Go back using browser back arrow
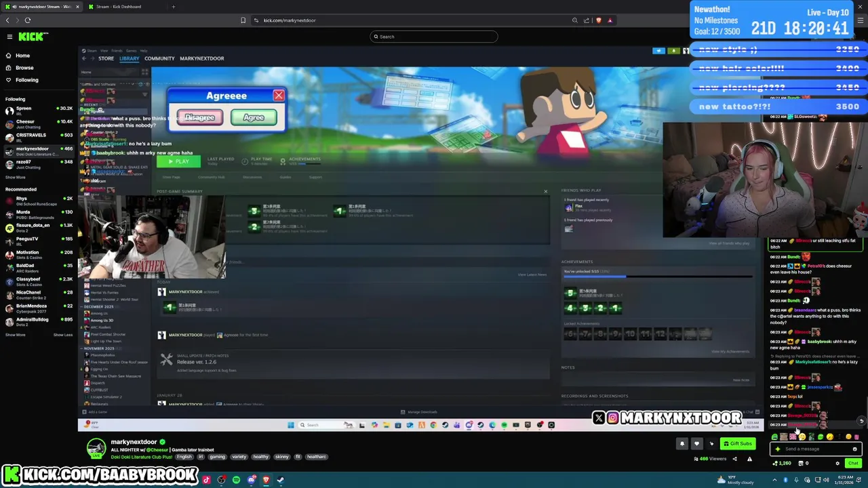 point(7,20)
